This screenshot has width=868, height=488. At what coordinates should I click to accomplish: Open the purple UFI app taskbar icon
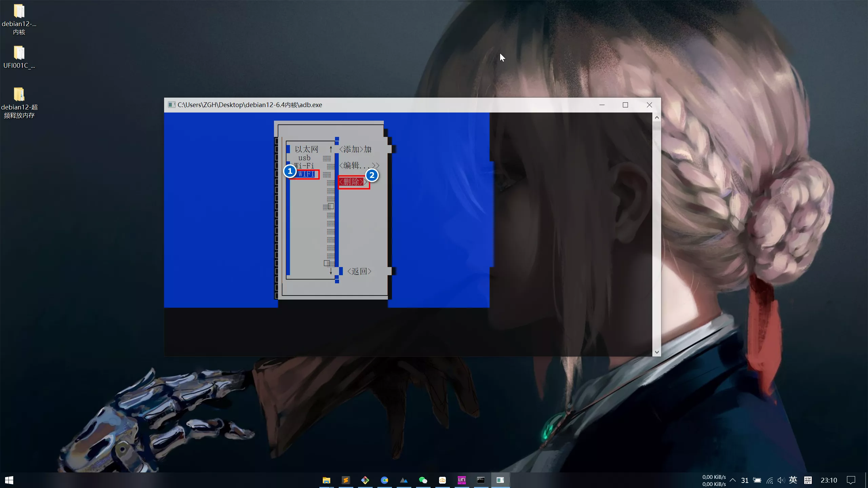click(461, 480)
